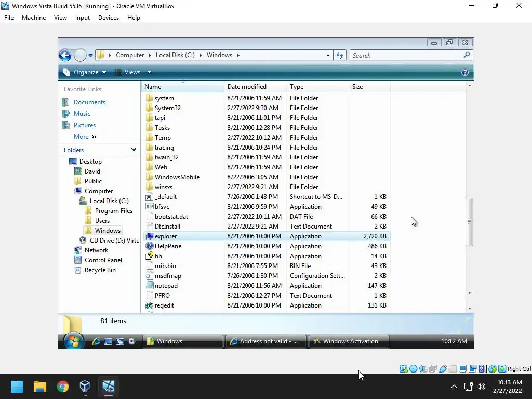This screenshot has width=532, height=399.
Task: Click the regedit application icon
Action: click(x=149, y=305)
